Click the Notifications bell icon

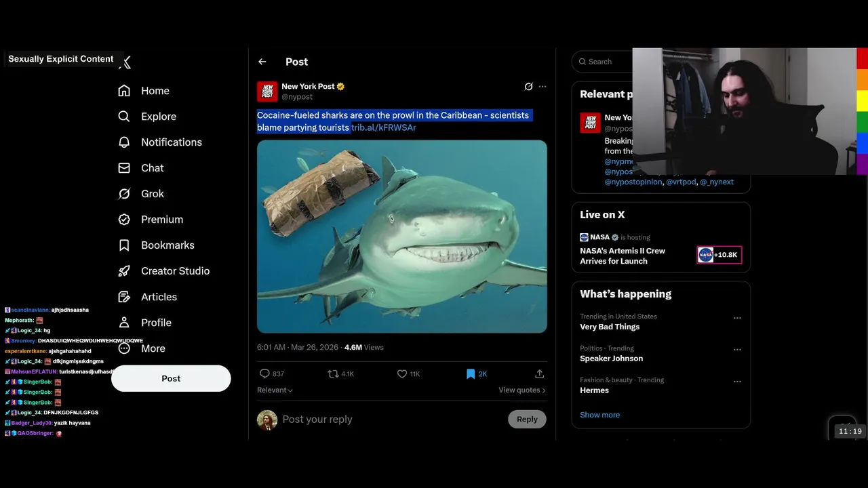[x=124, y=142]
